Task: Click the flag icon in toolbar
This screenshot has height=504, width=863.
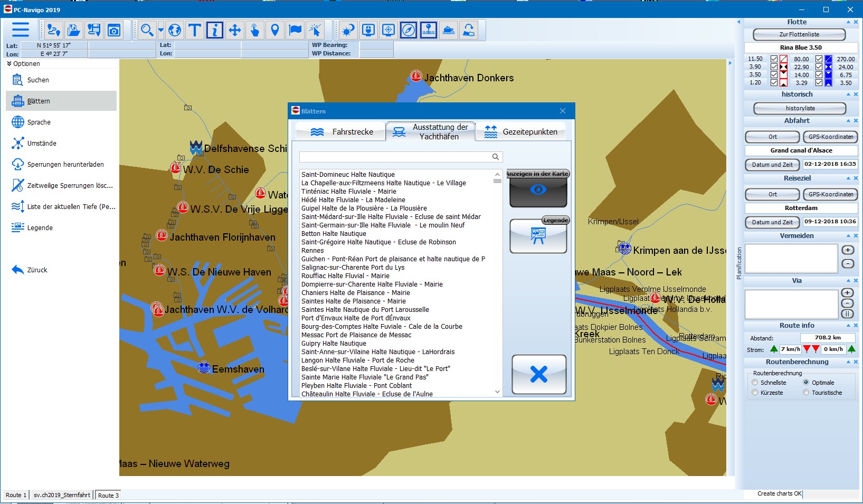Action: (295, 31)
